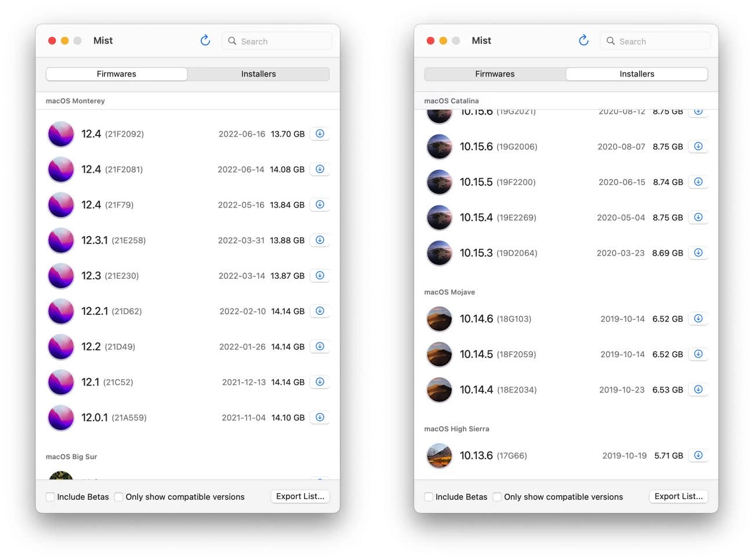Download firmware 12.3.1 (21E258)
The height and width of the screenshot is (560, 754).
pyautogui.click(x=320, y=240)
